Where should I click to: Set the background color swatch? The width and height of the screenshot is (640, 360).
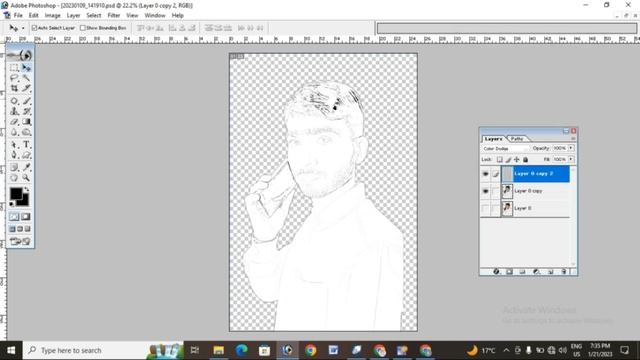coord(24,201)
